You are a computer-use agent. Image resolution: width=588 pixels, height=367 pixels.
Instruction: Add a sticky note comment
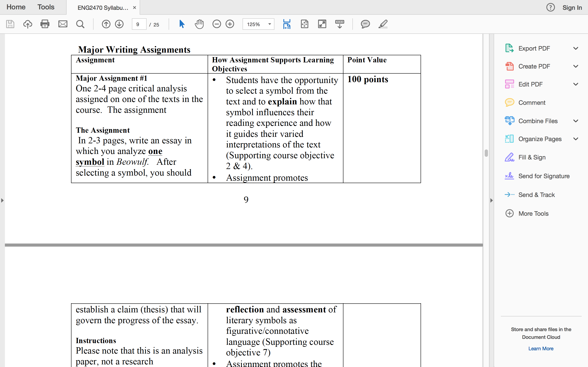[x=365, y=24]
